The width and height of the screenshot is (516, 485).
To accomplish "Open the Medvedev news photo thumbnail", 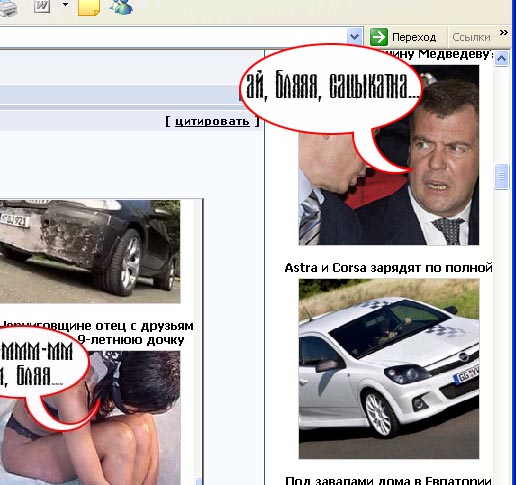I will (x=389, y=155).
